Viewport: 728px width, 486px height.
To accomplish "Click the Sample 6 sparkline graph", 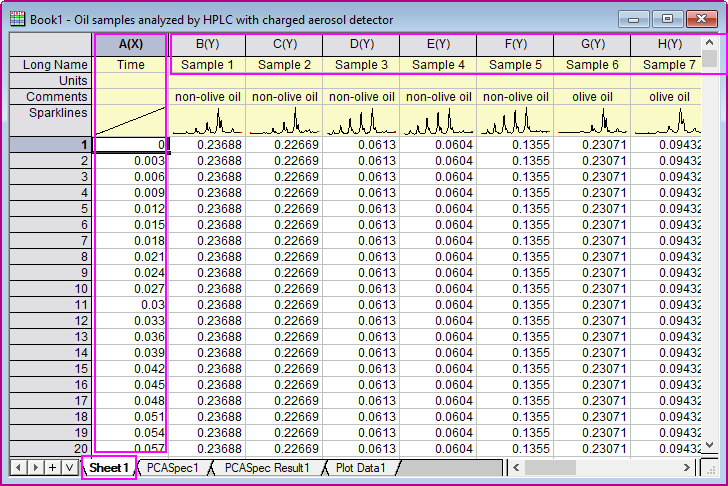I will [x=592, y=120].
